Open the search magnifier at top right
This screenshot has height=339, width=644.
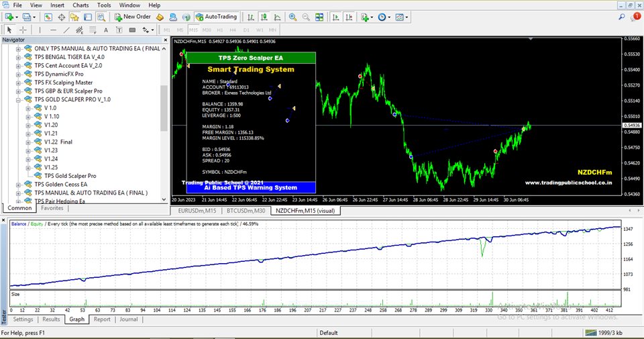tap(622, 17)
